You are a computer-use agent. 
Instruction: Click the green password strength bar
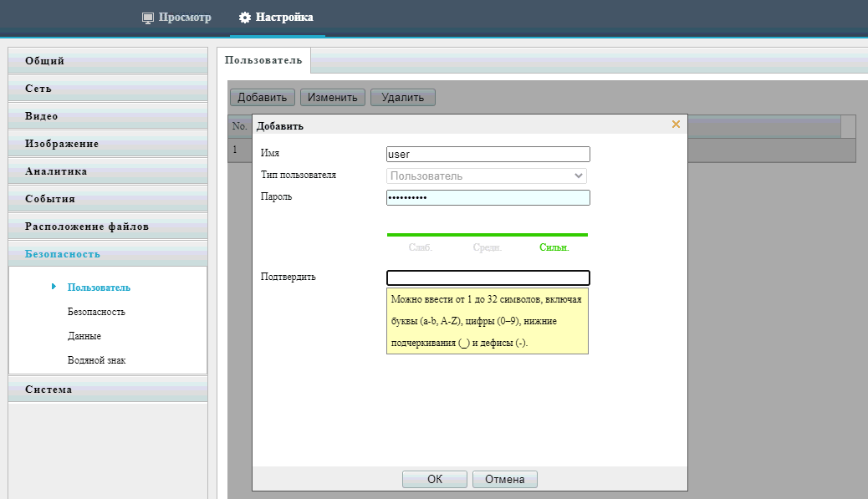(x=488, y=235)
